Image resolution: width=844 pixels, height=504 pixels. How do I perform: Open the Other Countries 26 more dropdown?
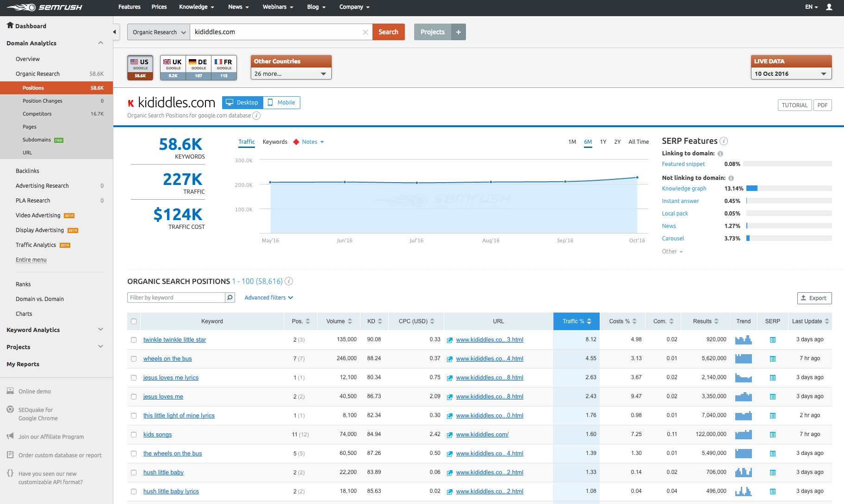pos(291,74)
